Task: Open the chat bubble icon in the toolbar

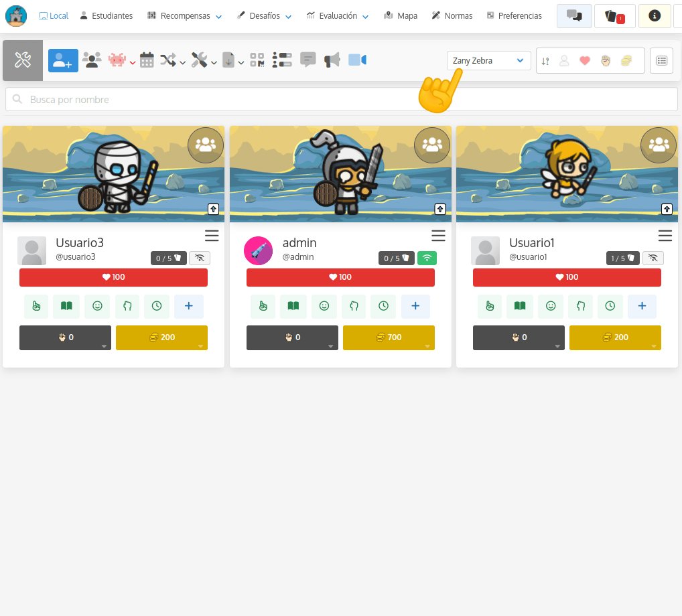Action: [x=308, y=60]
